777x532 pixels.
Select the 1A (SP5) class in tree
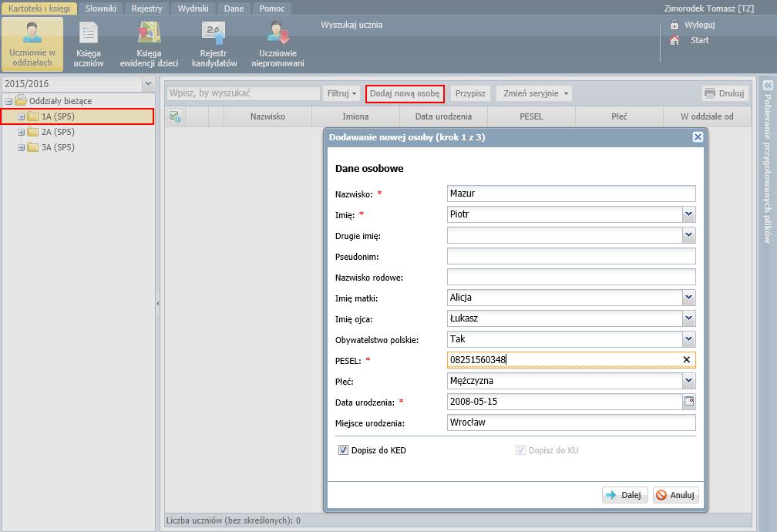point(58,116)
